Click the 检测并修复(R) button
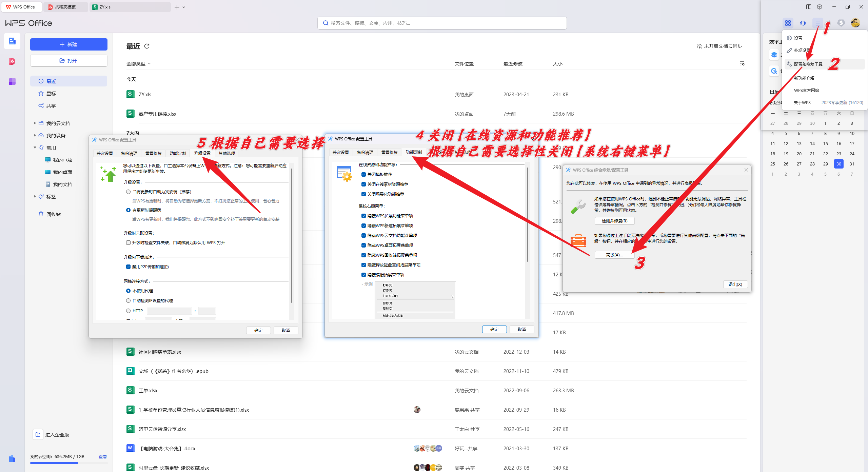 point(614,221)
